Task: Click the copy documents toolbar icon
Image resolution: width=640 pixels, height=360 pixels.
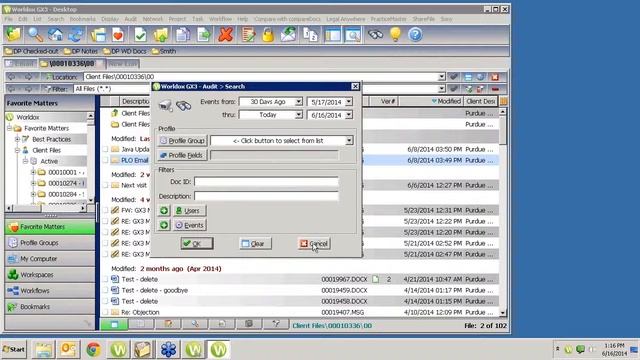Action: tap(182, 35)
